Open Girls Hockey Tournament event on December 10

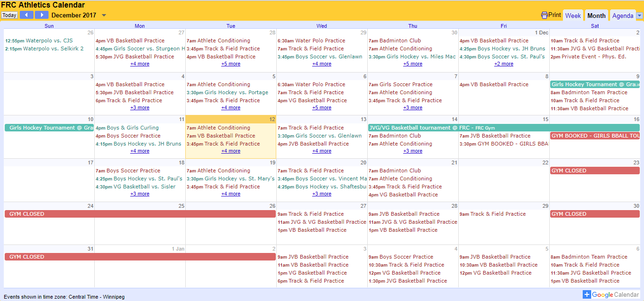click(x=50, y=128)
